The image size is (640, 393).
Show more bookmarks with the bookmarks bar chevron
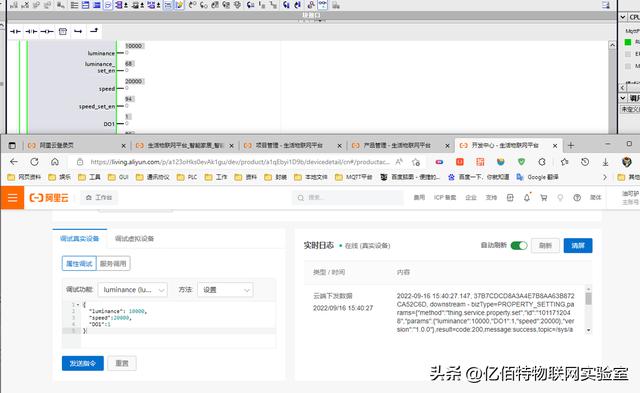point(605,177)
